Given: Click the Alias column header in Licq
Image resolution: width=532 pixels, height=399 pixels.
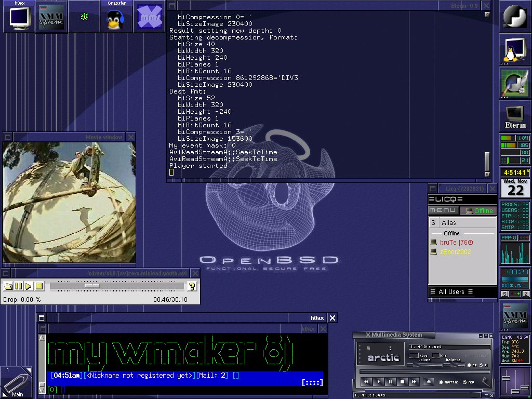Looking at the screenshot, I should (x=467, y=223).
